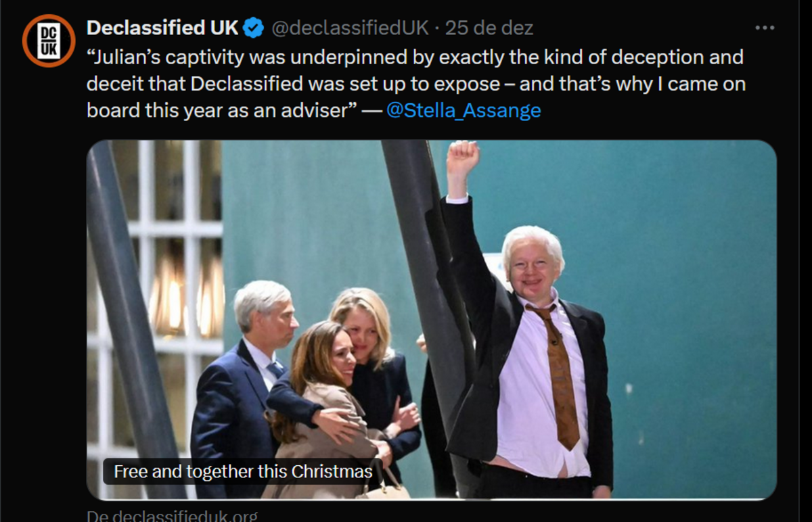Open the Declassified UK profile avatar

pos(48,41)
